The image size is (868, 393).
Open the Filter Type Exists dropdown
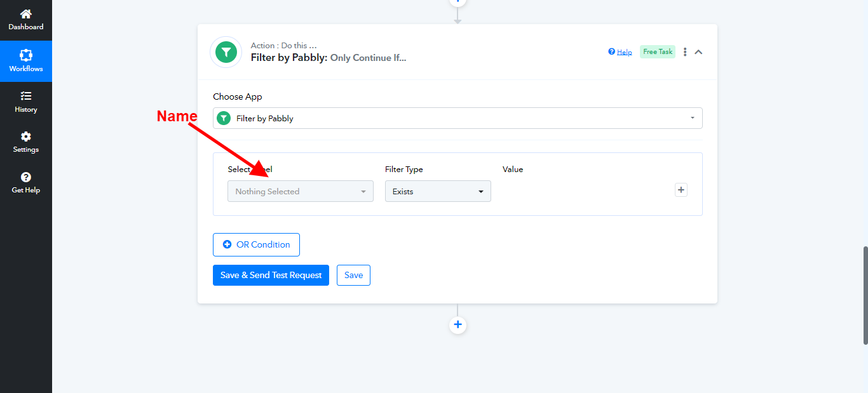coord(438,191)
